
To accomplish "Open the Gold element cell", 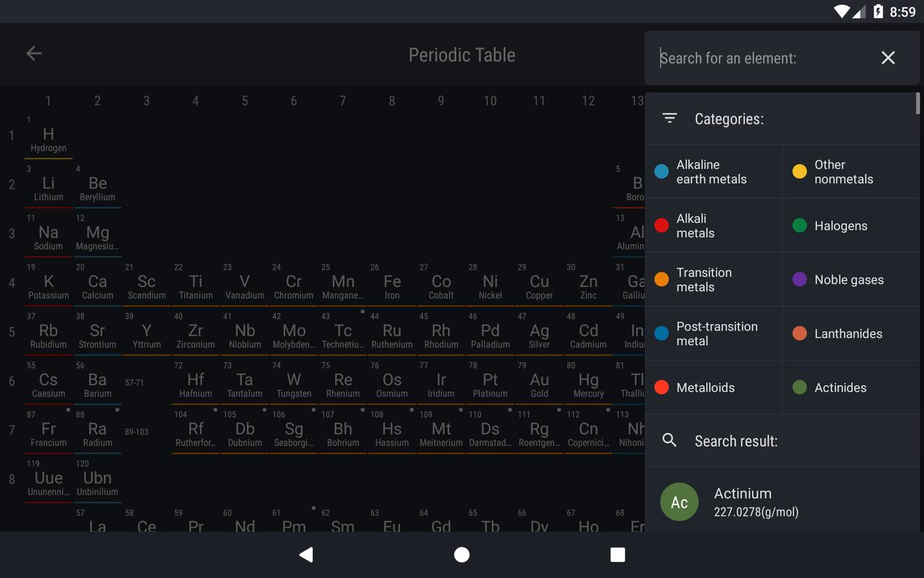I will (x=539, y=383).
